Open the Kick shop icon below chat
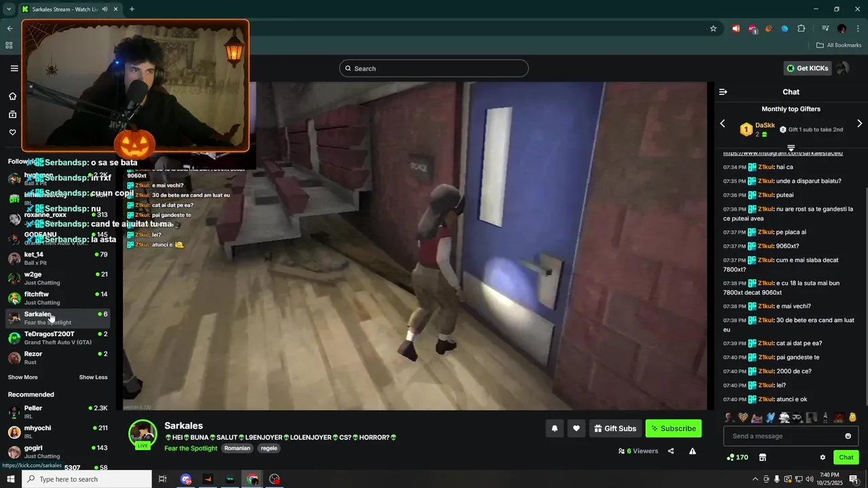This screenshot has width=868, height=488. pyautogui.click(x=762, y=457)
